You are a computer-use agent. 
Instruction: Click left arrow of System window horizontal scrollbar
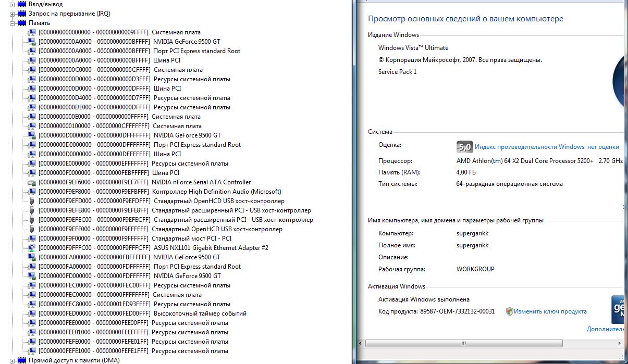click(x=360, y=344)
